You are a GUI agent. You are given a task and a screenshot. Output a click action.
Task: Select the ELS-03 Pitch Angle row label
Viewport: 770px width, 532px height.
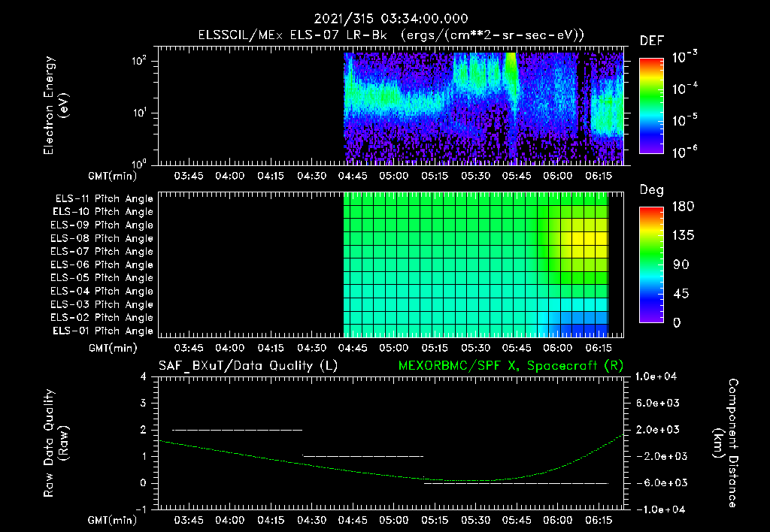[x=102, y=305]
